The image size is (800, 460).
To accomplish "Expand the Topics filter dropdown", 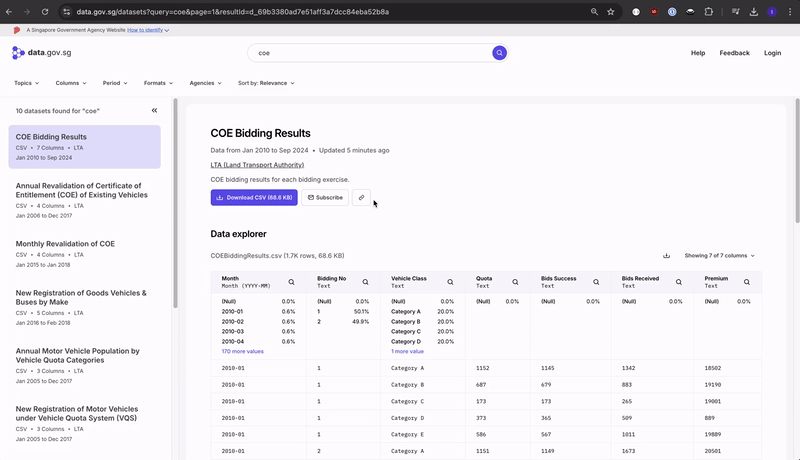I will [27, 83].
